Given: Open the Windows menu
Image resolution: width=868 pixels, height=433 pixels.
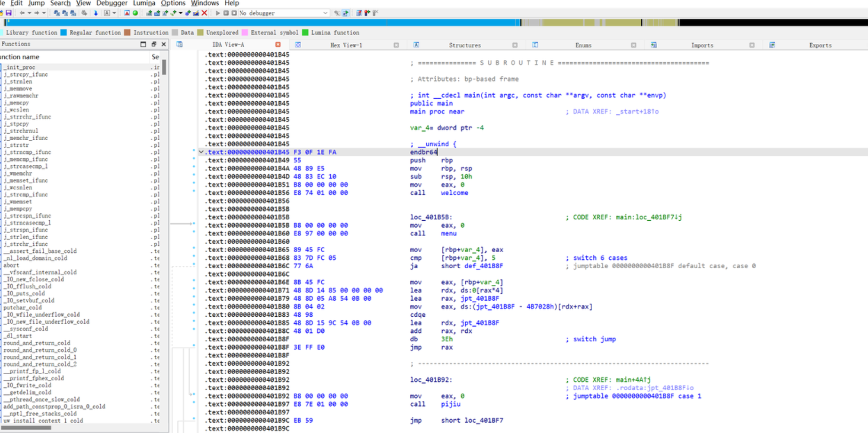Looking at the screenshot, I should pos(205,3).
